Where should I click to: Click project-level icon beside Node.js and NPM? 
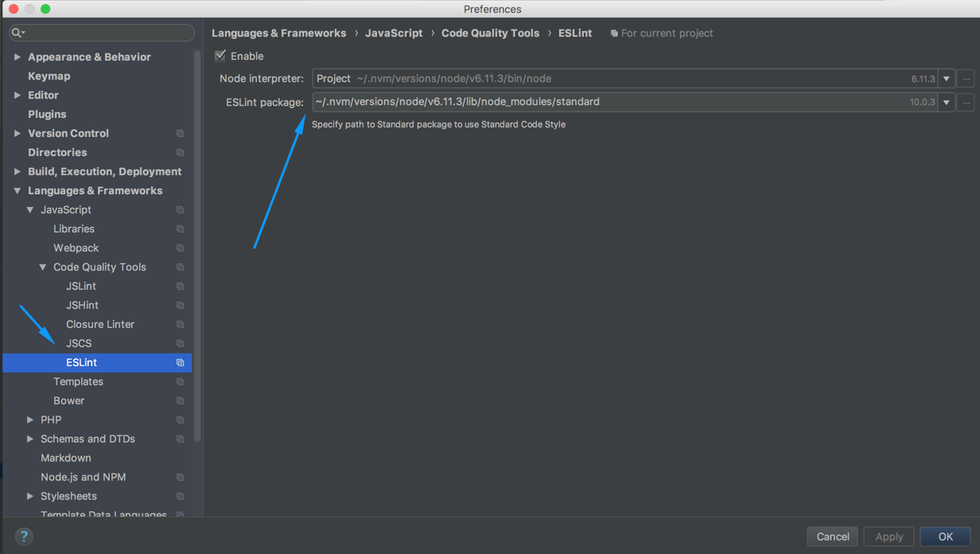click(x=180, y=478)
